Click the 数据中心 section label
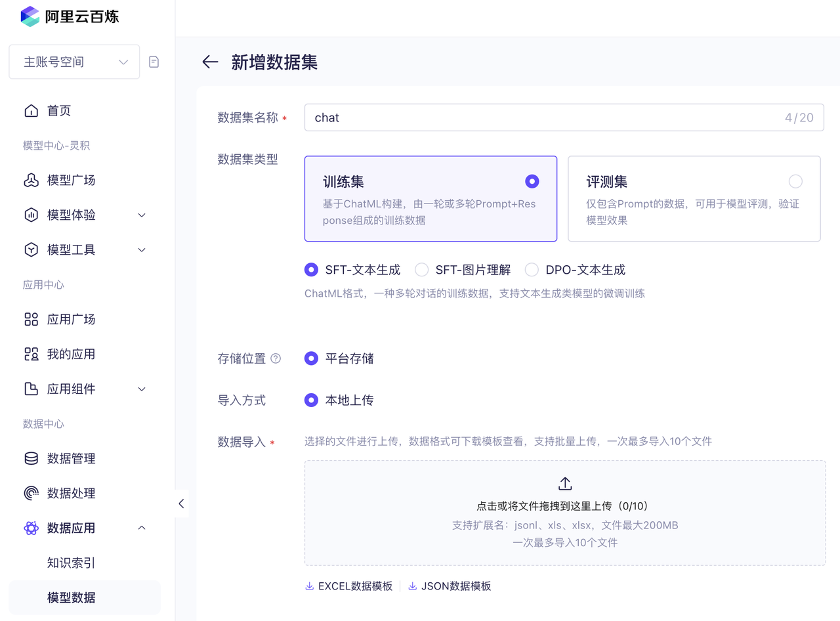This screenshot has height=621, width=840. coord(43,424)
